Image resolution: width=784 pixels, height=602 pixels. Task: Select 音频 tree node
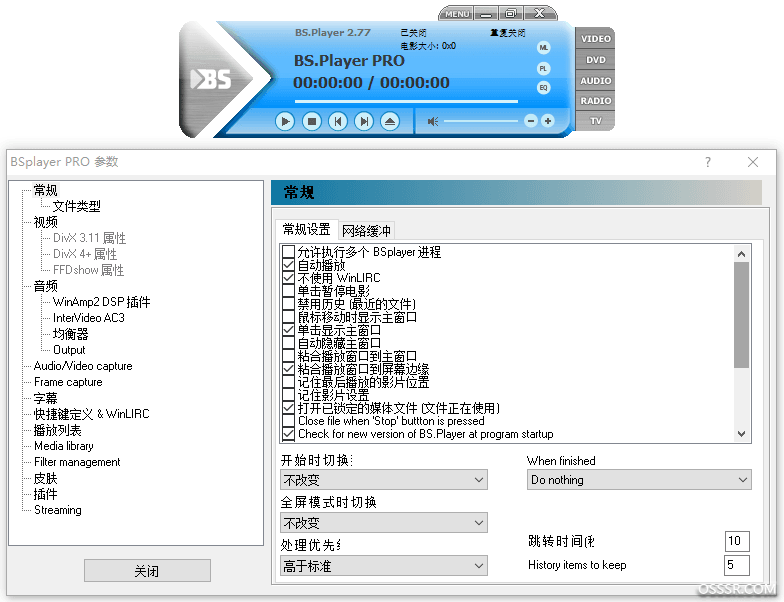pos(46,286)
